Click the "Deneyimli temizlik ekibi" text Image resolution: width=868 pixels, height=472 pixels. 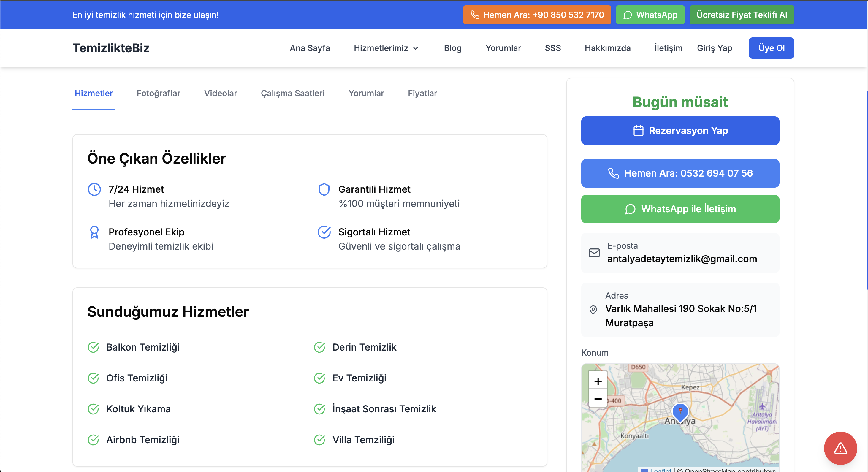161,246
